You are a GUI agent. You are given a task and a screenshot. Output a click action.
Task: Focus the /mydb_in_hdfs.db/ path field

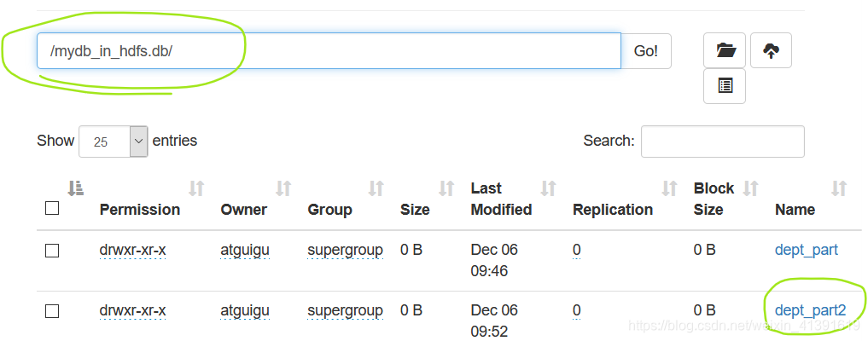point(329,51)
